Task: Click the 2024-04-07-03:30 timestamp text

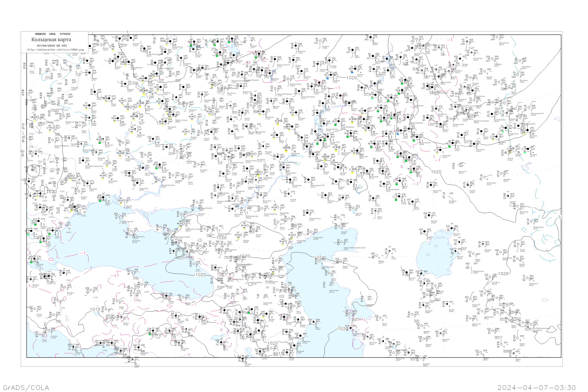Action: click(x=536, y=387)
